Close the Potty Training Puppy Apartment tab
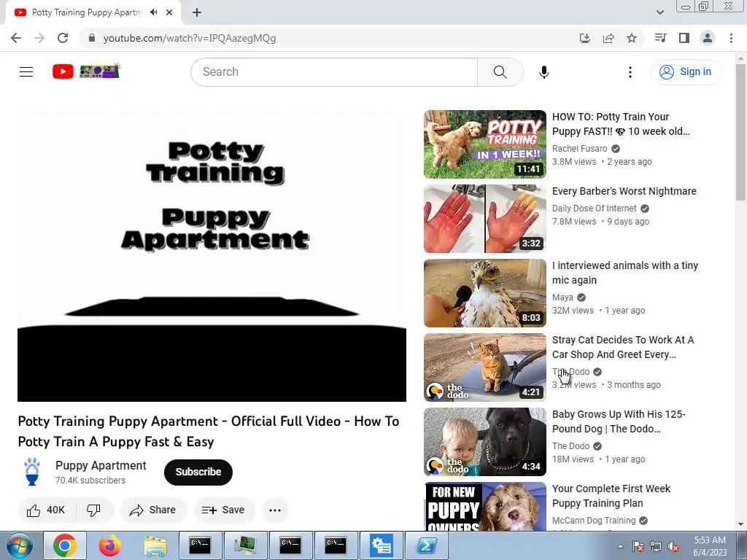The image size is (747, 560). [x=169, y=12]
